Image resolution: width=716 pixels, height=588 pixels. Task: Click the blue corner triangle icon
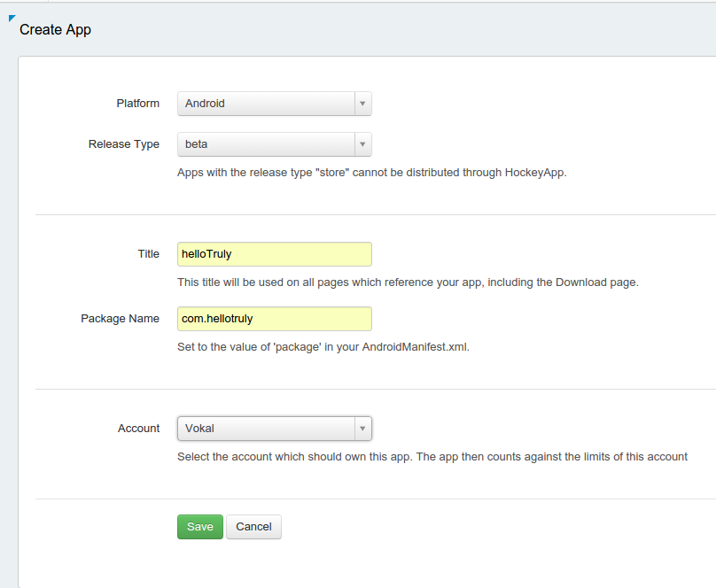[x=12, y=18]
